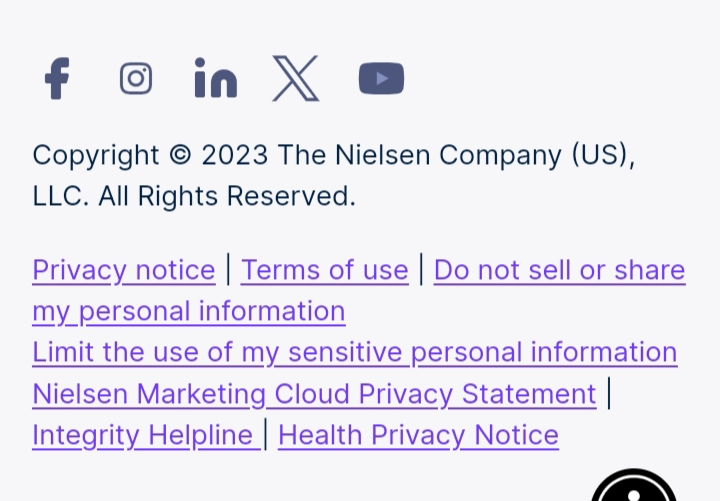Select 'Limit the use of my sensitive personal information'
Viewport: 720px width, 501px height.
tap(354, 352)
